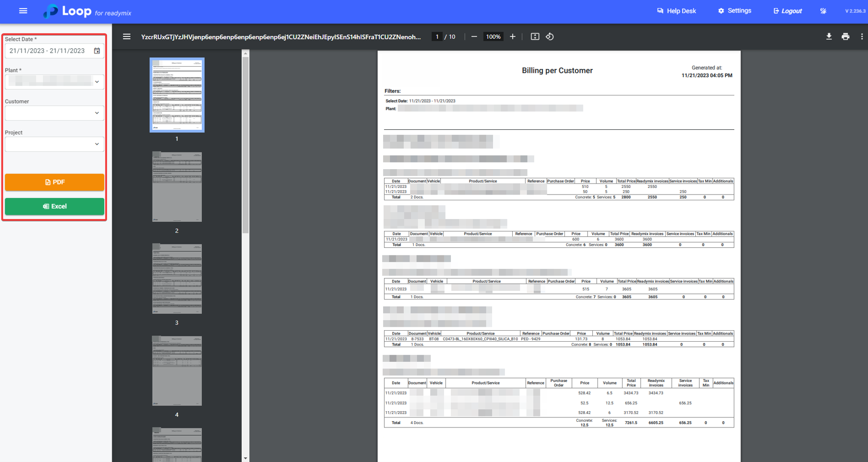
Task: Expand the Plant dropdown
Action: point(97,82)
